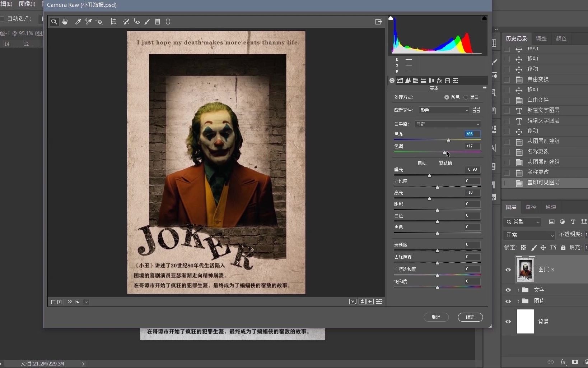Image resolution: width=588 pixels, height=368 pixels.
Task: Select the Hand tool in Camera Raw
Action: click(x=65, y=22)
